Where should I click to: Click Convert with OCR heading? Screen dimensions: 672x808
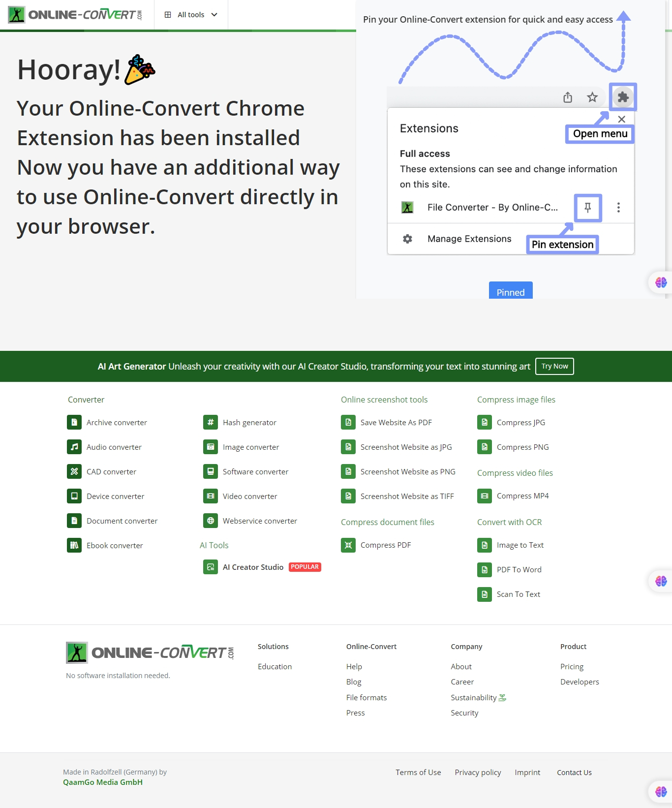[x=509, y=522]
